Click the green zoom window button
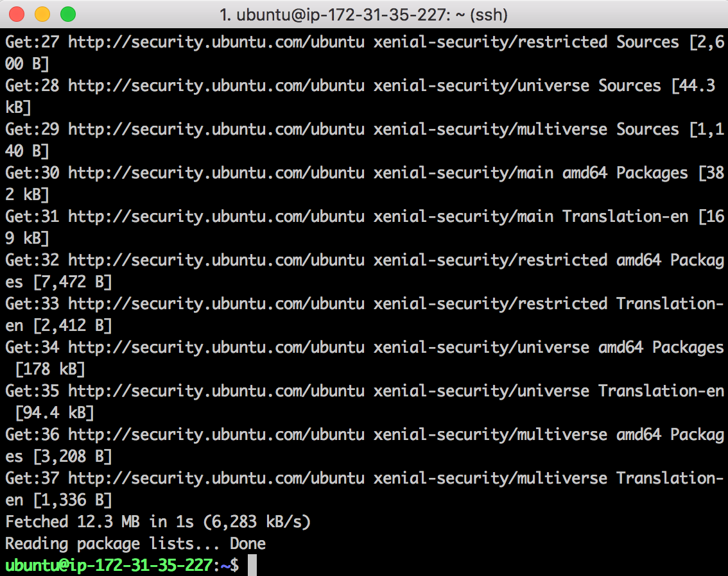The image size is (728, 576). 68,14
